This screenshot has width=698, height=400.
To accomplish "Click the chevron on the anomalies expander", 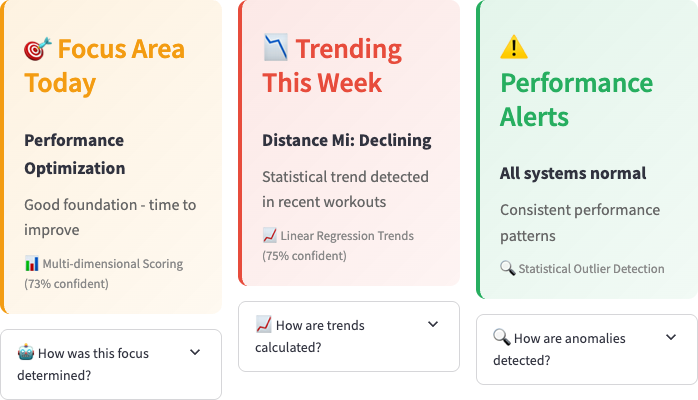I will 671,338.
